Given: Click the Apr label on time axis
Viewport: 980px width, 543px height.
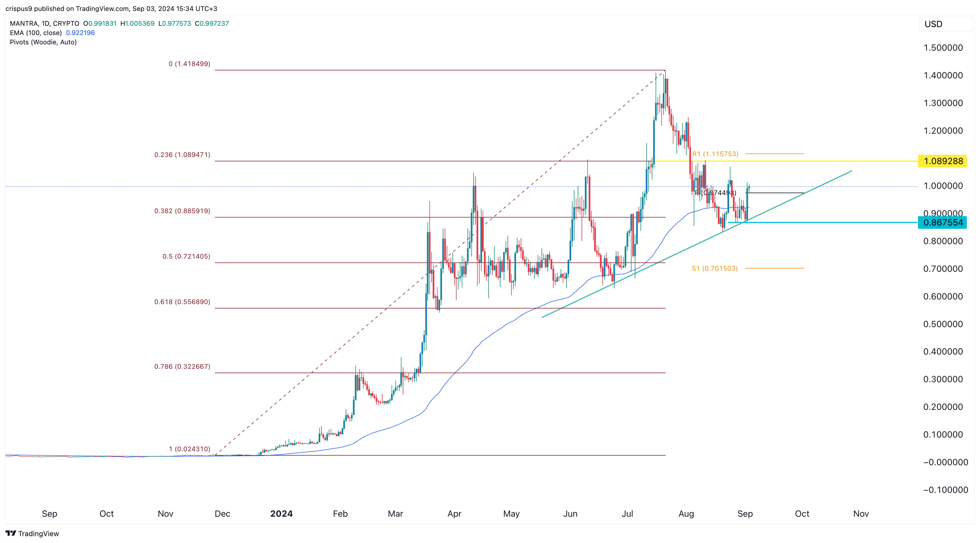Looking at the screenshot, I should pyautogui.click(x=454, y=514).
